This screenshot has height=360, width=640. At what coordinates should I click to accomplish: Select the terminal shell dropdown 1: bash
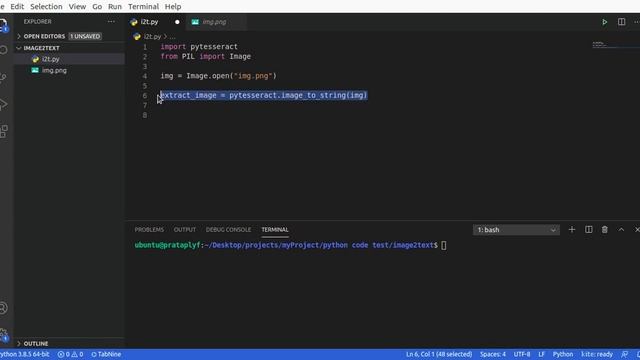(x=516, y=230)
